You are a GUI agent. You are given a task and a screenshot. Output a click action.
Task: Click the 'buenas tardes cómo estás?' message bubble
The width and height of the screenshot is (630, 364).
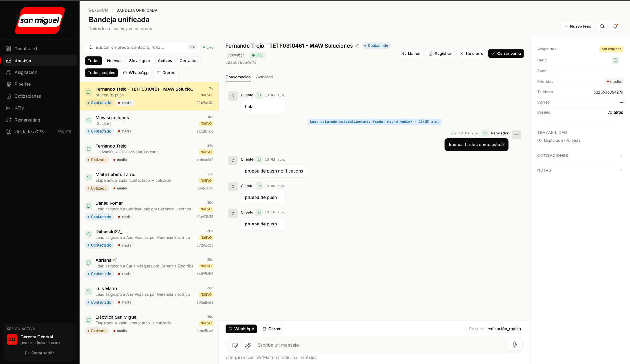click(x=476, y=145)
